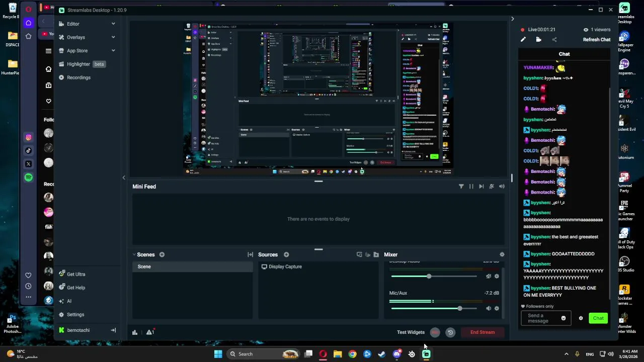Click the End Stream button
The height and width of the screenshot is (362, 644).
click(482, 332)
